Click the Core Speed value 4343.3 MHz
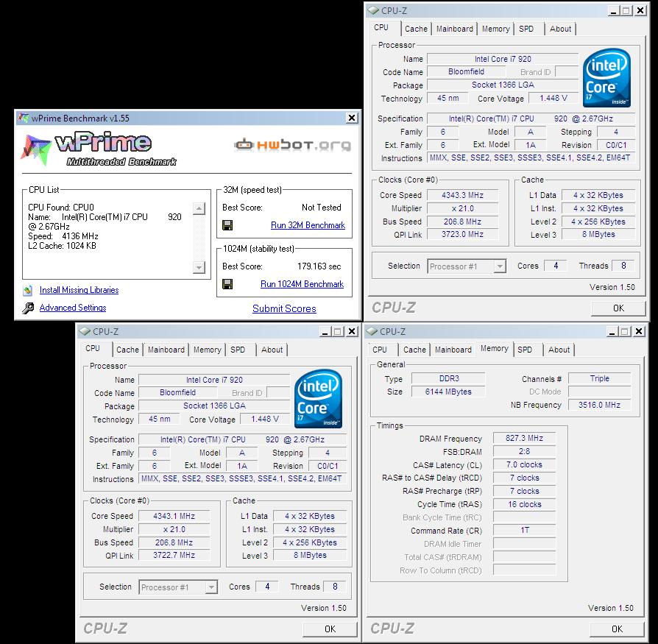This screenshot has height=644, width=658. click(x=462, y=196)
